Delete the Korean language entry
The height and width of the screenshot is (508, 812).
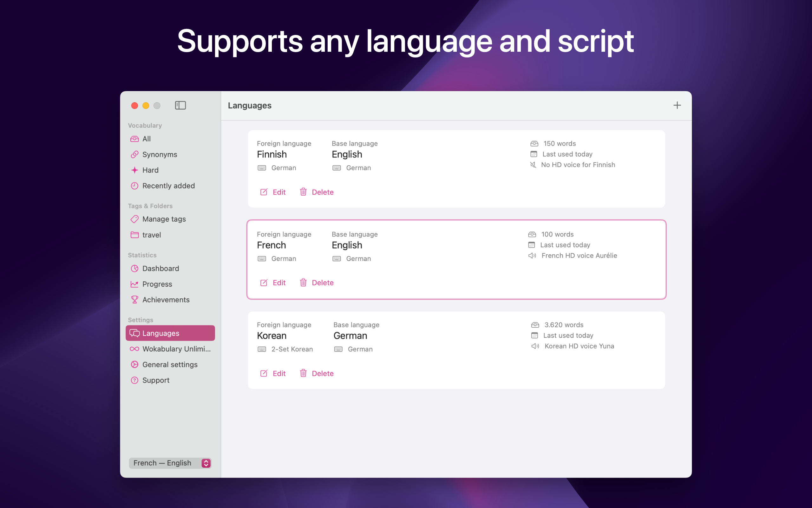[317, 374]
